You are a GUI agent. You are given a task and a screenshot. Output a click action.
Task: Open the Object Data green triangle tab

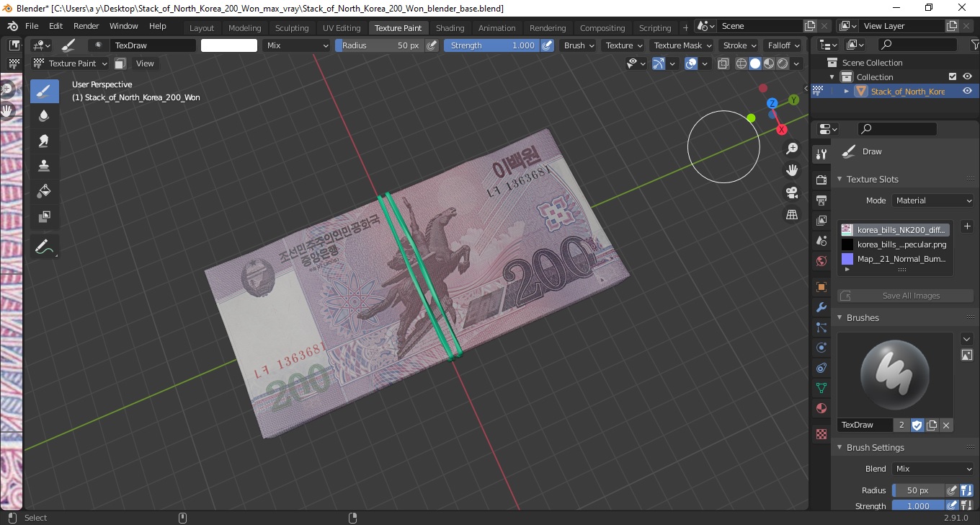[821, 388]
